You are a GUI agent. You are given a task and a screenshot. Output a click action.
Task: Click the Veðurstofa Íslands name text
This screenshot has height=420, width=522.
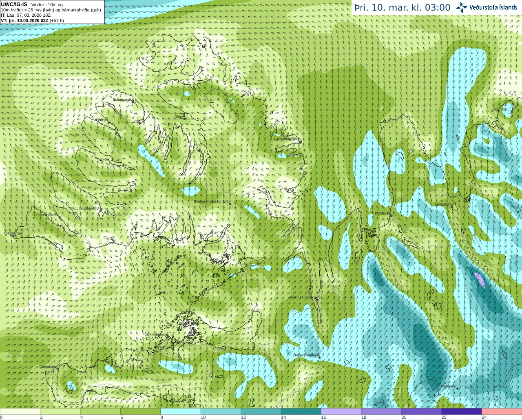click(x=493, y=7)
